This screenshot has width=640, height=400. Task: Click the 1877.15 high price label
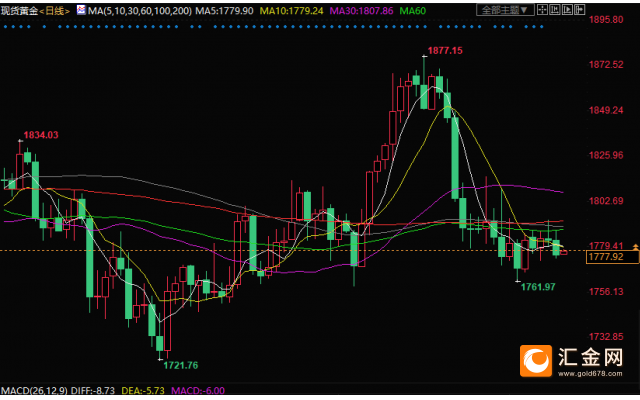pyautogui.click(x=445, y=51)
